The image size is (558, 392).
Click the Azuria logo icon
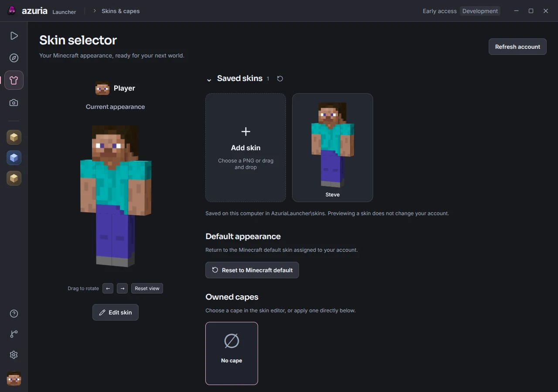(x=12, y=11)
